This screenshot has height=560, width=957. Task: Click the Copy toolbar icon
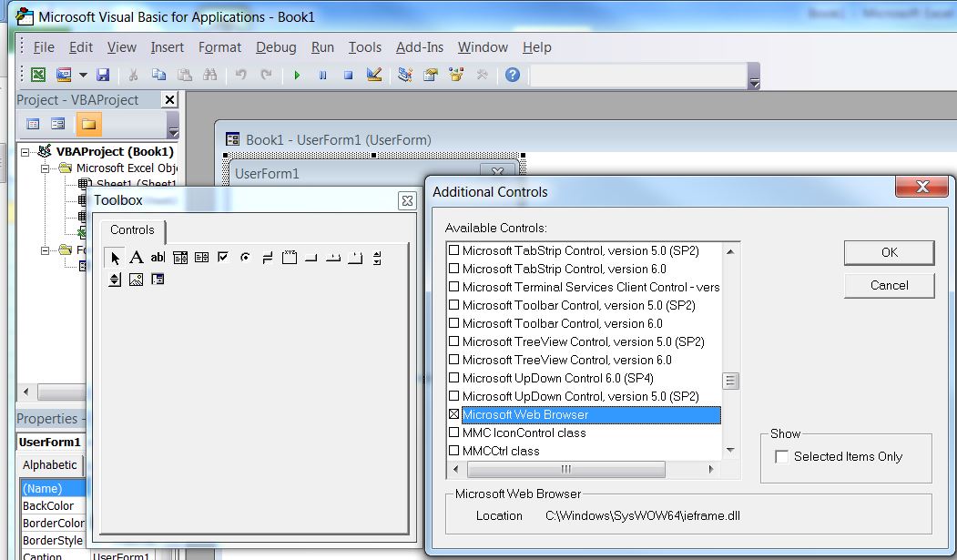pos(158,75)
